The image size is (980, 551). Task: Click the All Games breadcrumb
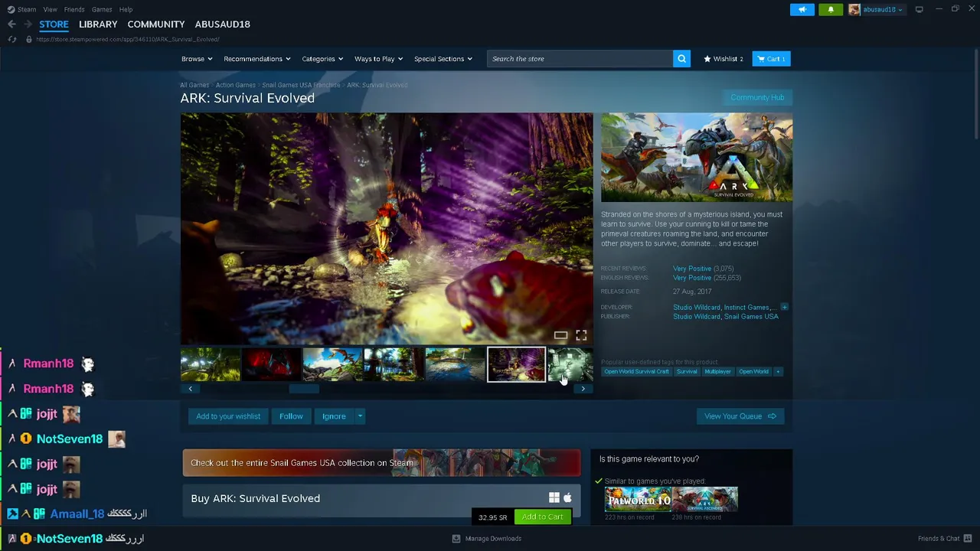194,85
